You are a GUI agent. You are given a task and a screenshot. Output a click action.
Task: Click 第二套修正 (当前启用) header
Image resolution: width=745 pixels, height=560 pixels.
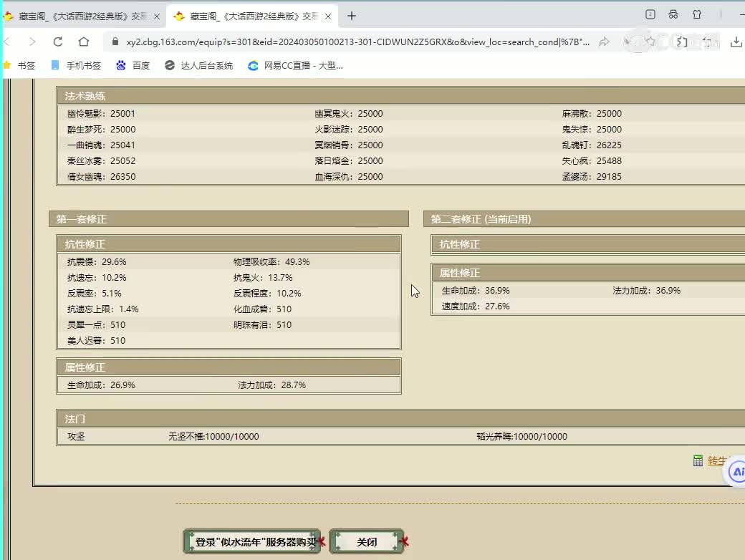click(584, 219)
